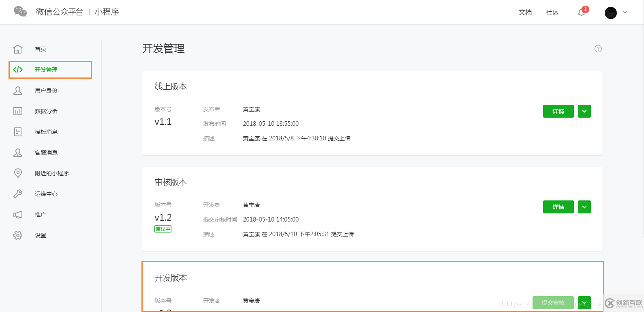Expand dropdown arrow beside 提交审核 button
Screen dimensions: 644x312
point(584,303)
